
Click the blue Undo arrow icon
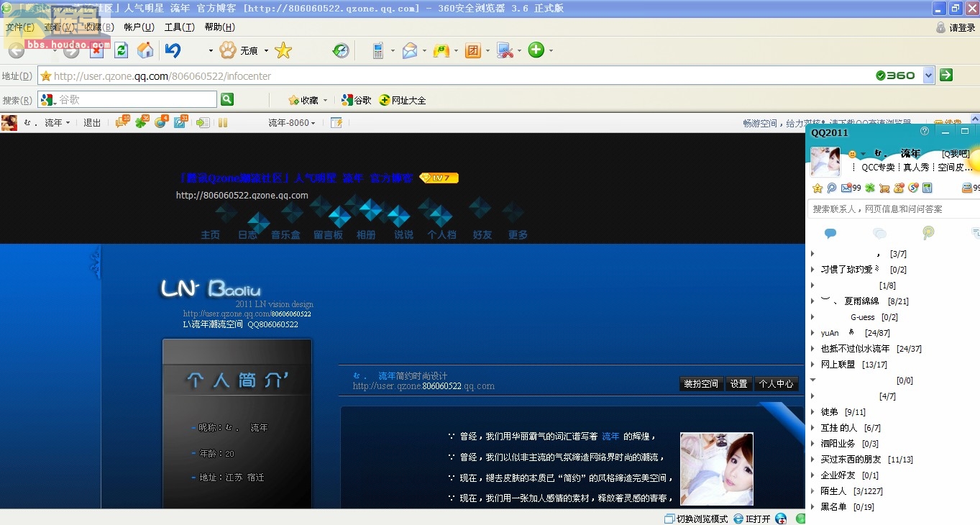click(x=173, y=50)
